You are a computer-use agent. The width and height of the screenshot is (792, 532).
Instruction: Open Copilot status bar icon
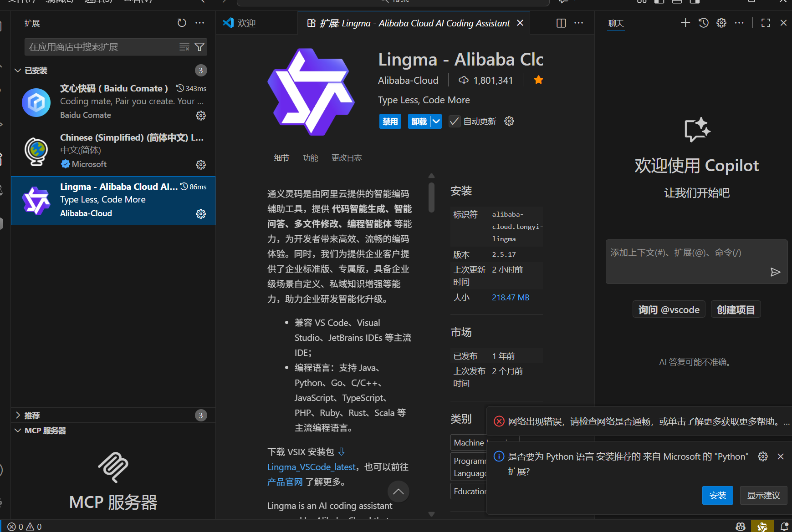741,527
